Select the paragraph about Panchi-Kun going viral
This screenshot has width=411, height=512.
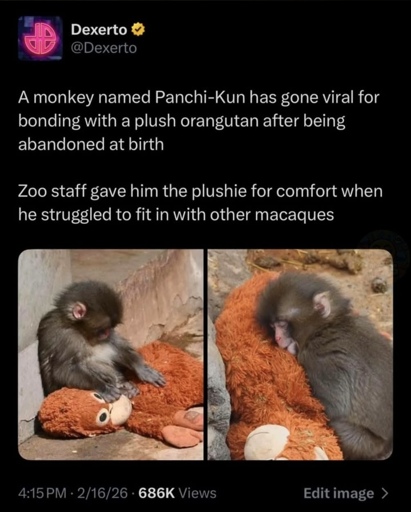point(199,121)
